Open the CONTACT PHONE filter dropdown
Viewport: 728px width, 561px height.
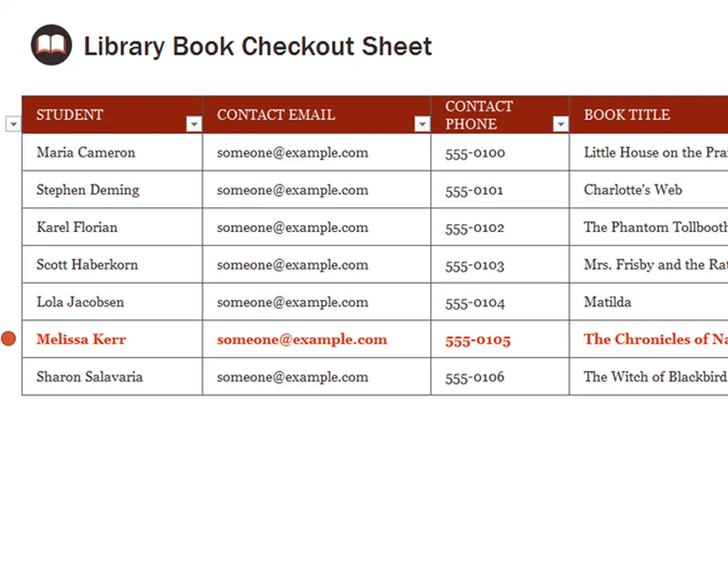[560, 123]
